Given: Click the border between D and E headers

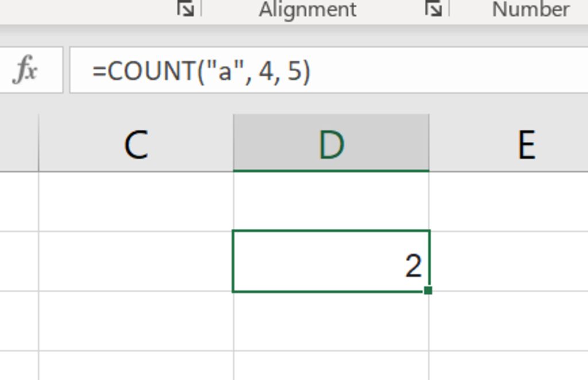Looking at the screenshot, I should pyautogui.click(x=430, y=143).
